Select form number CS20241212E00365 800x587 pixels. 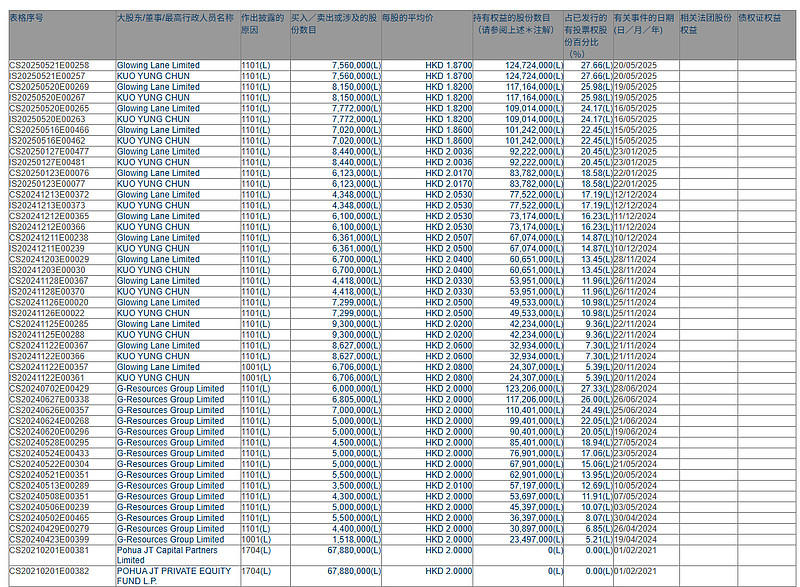tap(49, 216)
